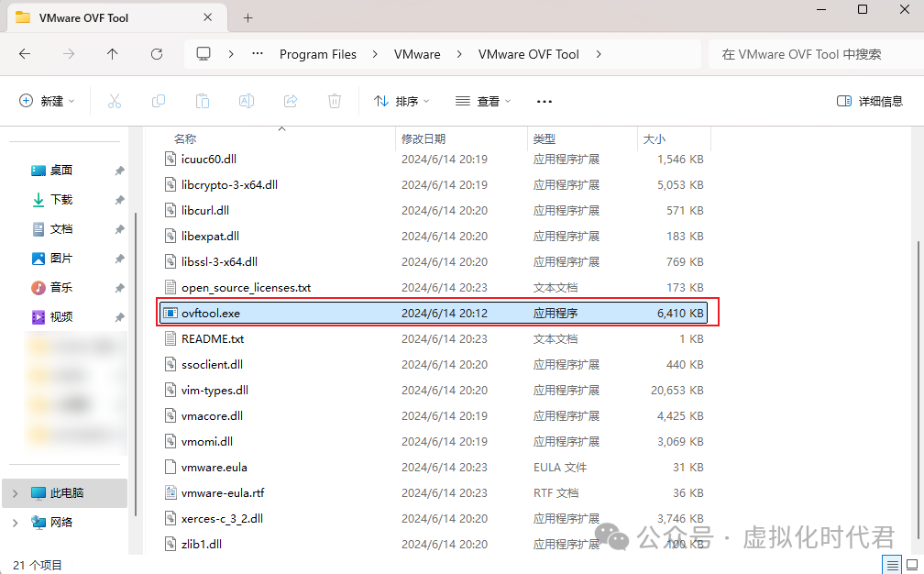Click the Paste clipboard icon
Screen dimensions: 924x574
click(x=203, y=102)
